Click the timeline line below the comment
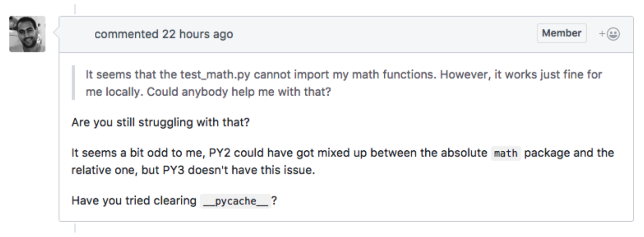This screenshot has height=237, width=644. [x=75, y=228]
